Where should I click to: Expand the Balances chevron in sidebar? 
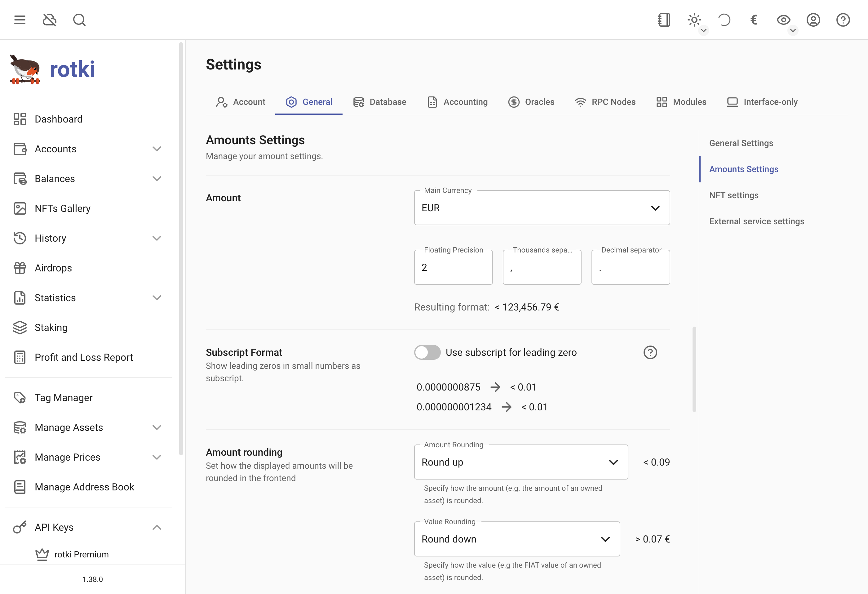[157, 179]
